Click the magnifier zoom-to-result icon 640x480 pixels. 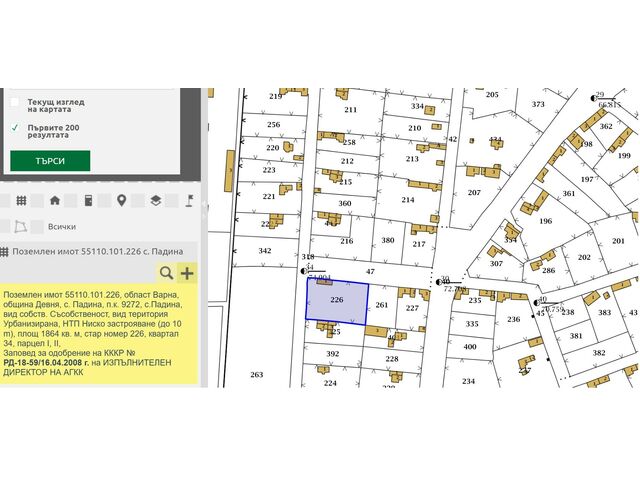pyautogui.click(x=166, y=273)
